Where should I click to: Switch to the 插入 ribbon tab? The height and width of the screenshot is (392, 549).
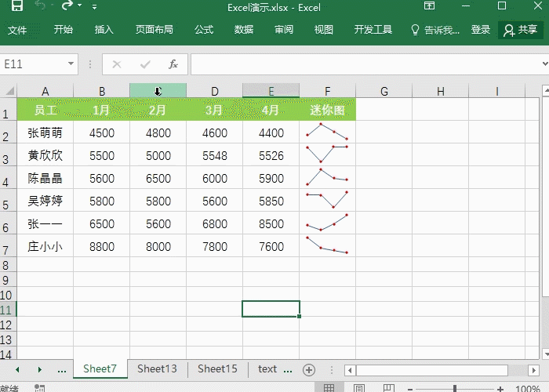click(104, 30)
